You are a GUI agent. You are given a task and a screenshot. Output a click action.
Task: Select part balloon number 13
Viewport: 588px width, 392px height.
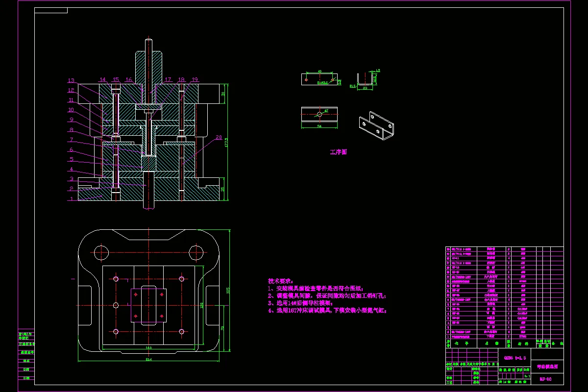coord(71,81)
